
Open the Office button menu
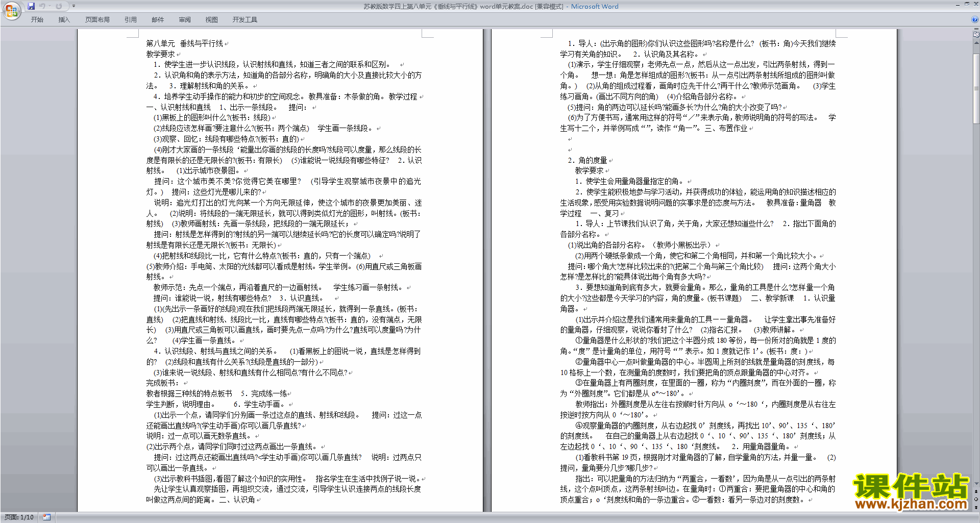pos(11,11)
